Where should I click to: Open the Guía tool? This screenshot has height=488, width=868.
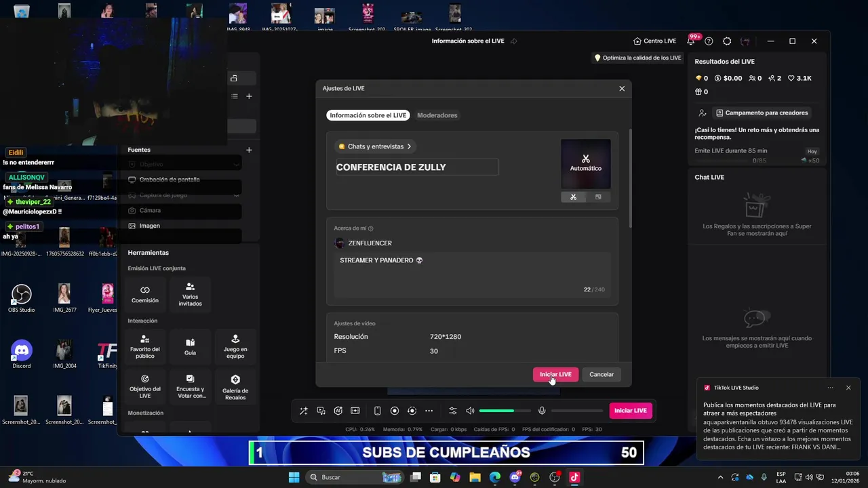[x=190, y=346]
